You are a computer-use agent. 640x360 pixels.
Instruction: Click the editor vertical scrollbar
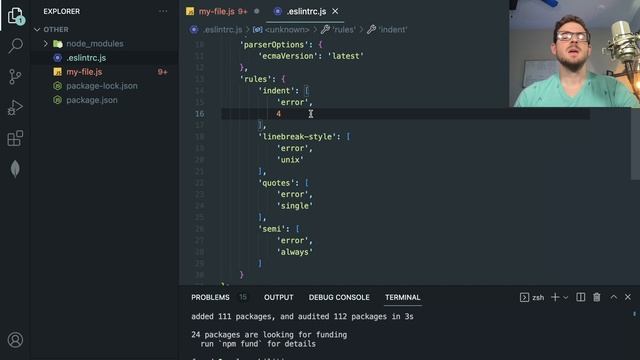[x=635, y=143]
